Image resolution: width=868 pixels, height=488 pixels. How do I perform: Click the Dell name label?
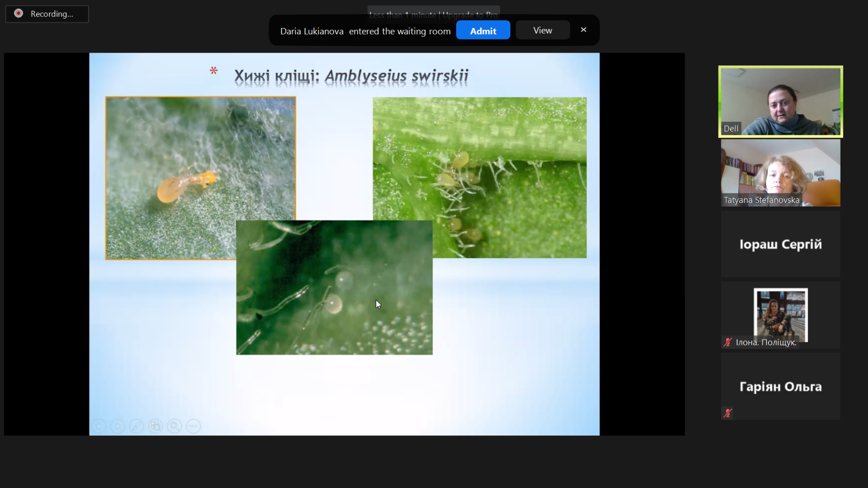[x=731, y=129]
